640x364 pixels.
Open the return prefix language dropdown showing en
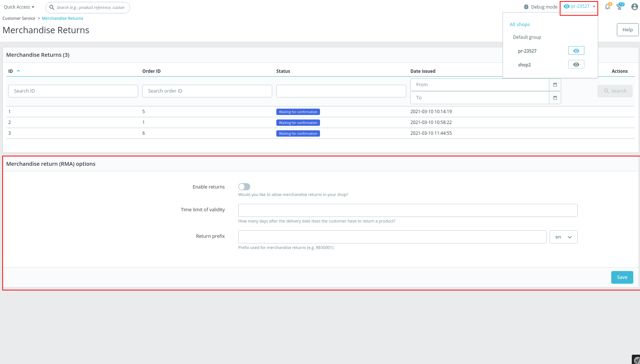pos(563,237)
